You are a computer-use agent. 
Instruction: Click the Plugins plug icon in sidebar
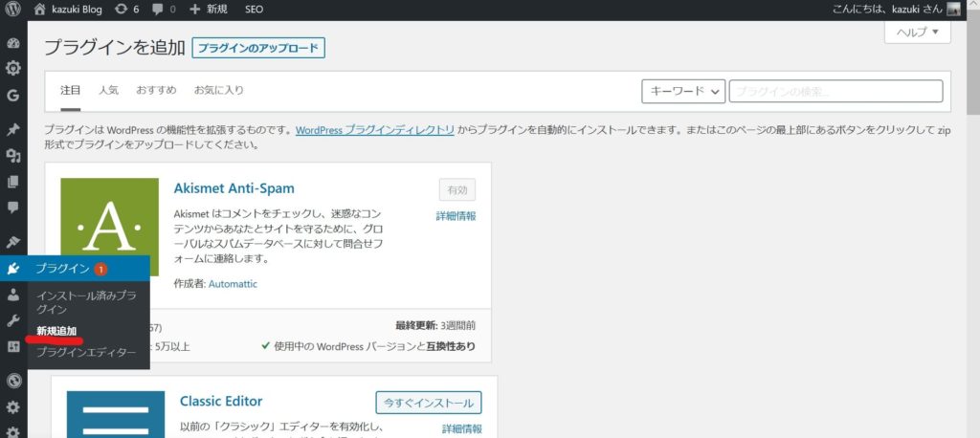[x=13, y=269]
